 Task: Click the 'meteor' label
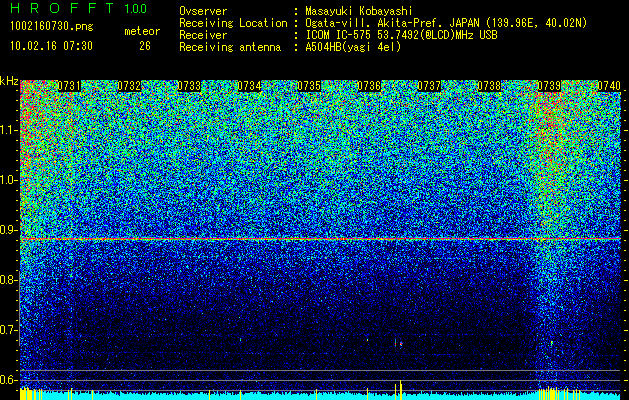pos(142,31)
